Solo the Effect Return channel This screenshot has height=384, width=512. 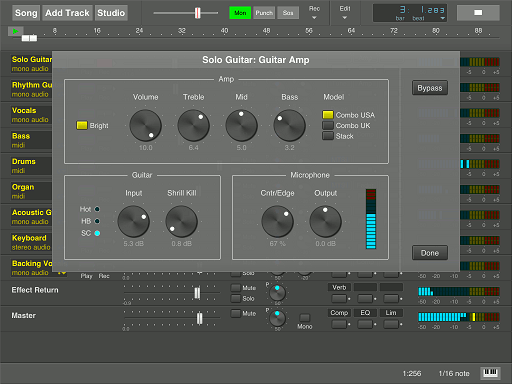click(x=236, y=298)
